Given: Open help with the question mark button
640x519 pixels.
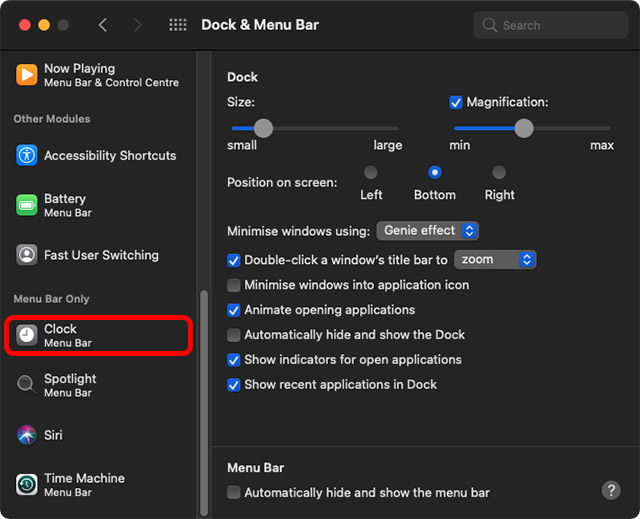Looking at the screenshot, I should coord(611,490).
